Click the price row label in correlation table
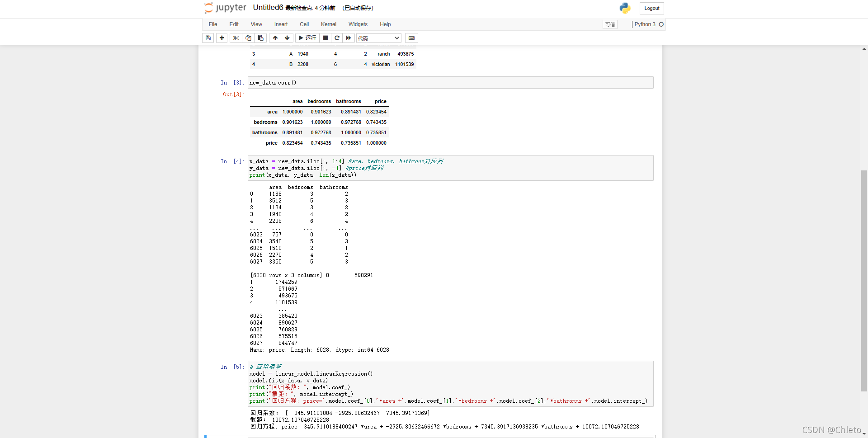Screen dimensions: 868x438 (x=272, y=143)
